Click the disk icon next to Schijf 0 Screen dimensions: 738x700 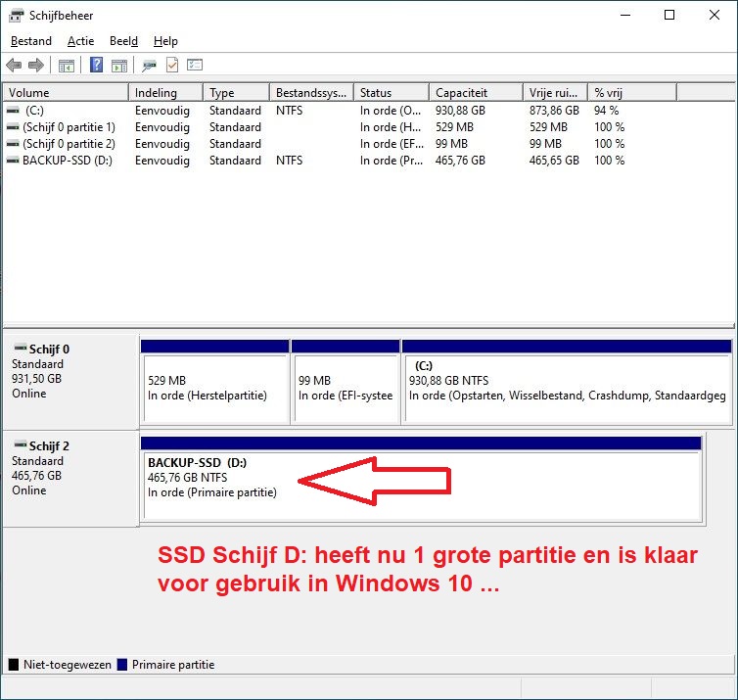[21, 348]
